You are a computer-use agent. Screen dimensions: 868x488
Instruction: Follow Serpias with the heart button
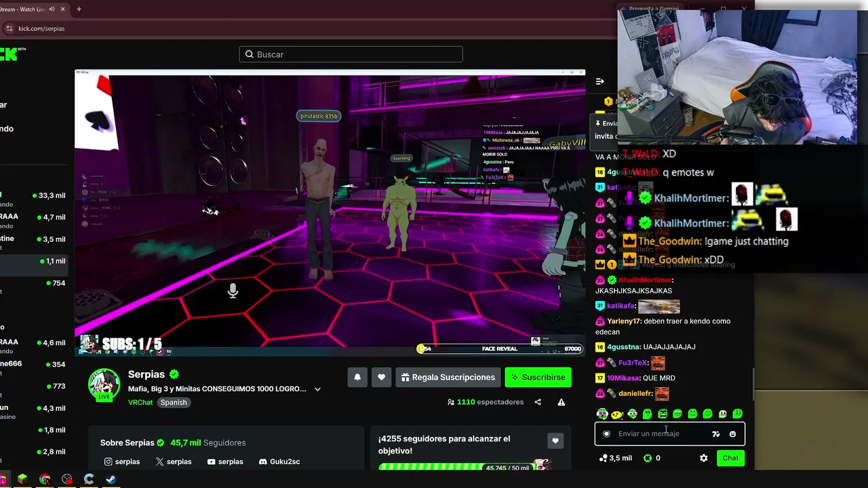coord(381,378)
